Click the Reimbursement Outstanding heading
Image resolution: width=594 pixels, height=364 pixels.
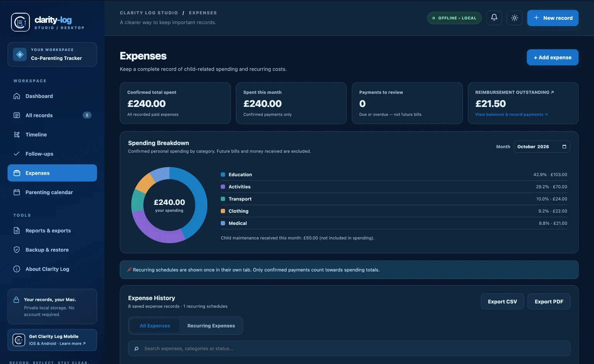(514, 92)
